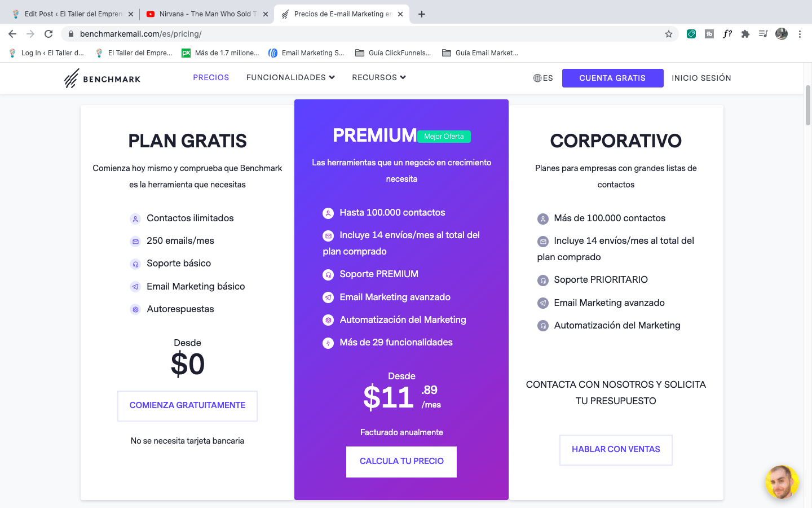The image size is (812, 508).
Task: Click the Benchmark logo in header
Action: pyautogui.click(x=102, y=78)
